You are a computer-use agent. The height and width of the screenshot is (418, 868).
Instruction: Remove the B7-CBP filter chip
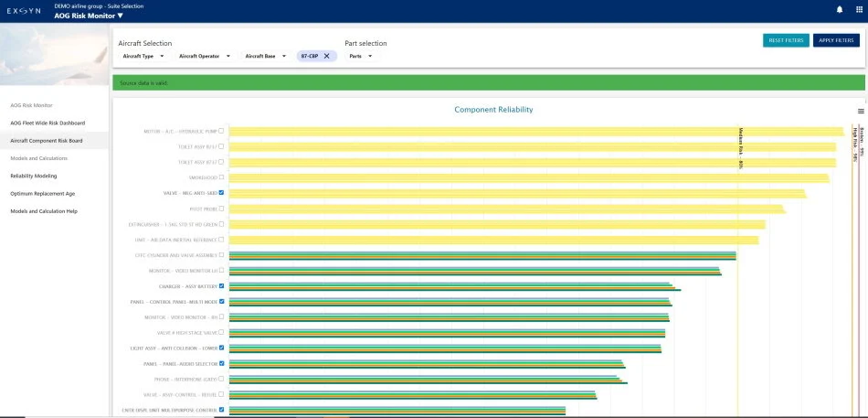pos(326,56)
